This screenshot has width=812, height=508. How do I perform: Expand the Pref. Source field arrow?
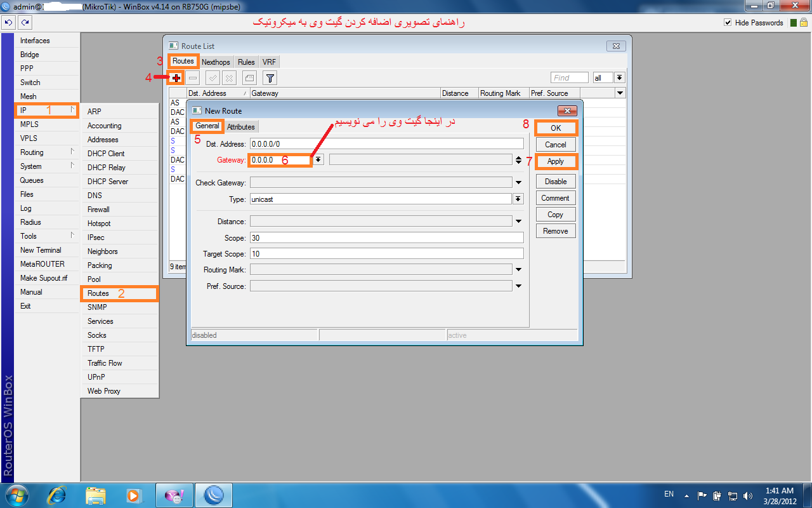(518, 286)
